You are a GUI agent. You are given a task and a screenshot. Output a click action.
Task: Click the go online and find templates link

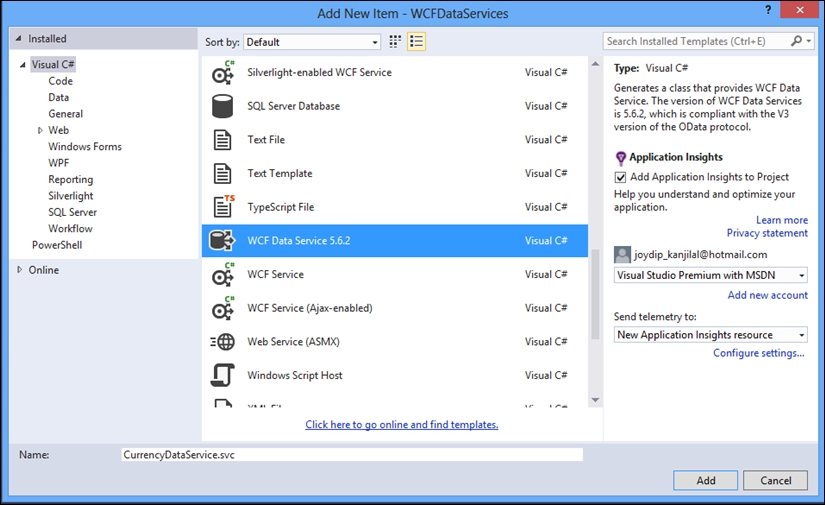(401, 425)
